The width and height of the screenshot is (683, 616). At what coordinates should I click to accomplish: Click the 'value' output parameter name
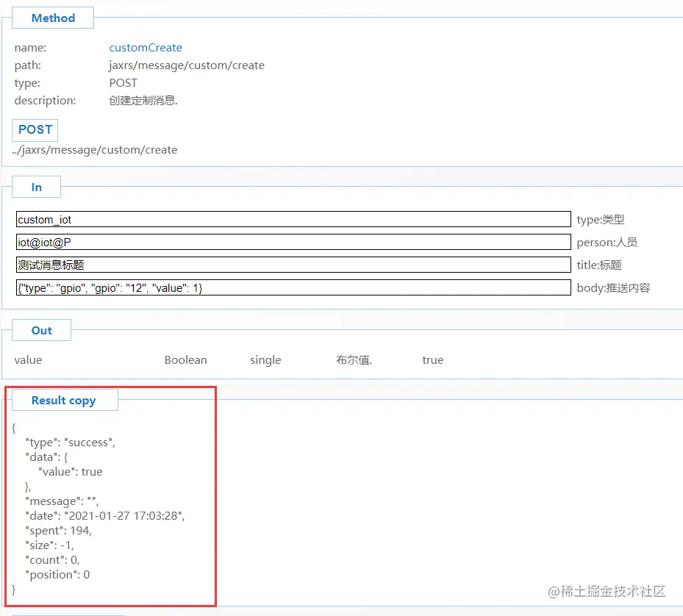(28, 360)
